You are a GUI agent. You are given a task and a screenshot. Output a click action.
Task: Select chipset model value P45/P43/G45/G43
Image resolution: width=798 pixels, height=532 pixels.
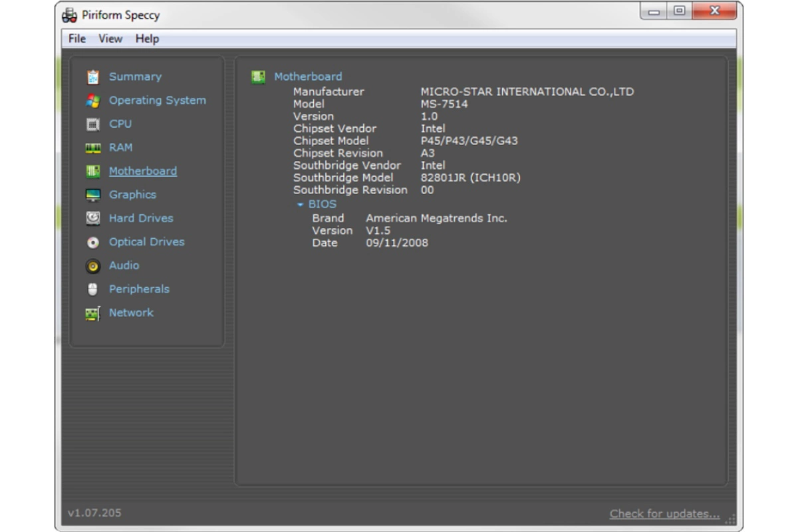(469, 141)
